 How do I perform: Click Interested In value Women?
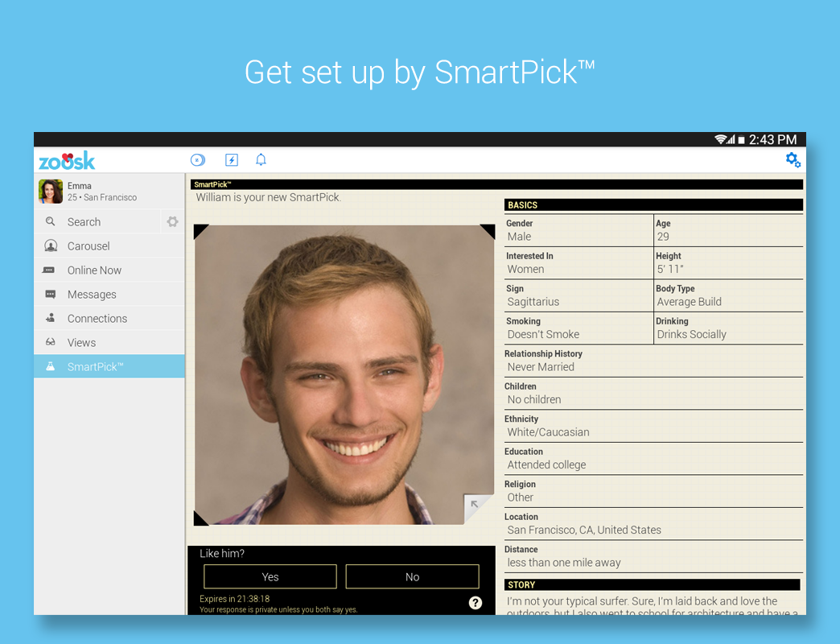click(x=525, y=269)
